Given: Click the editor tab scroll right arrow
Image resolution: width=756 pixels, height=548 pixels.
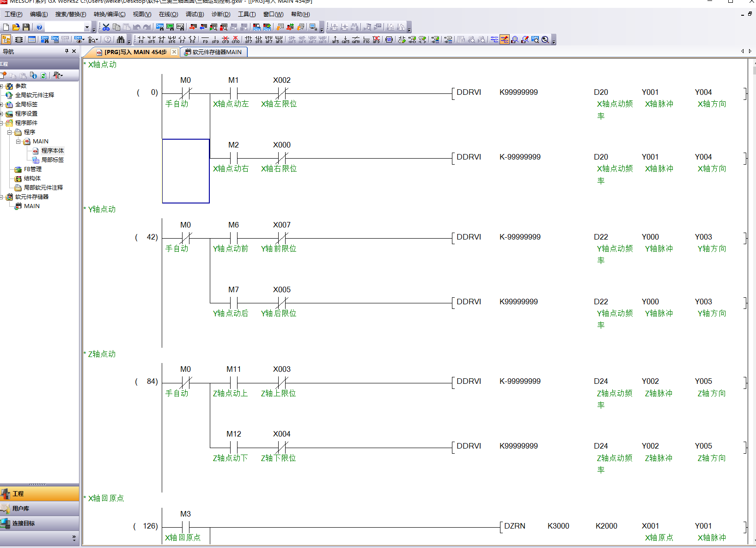Looking at the screenshot, I should click(750, 51).
